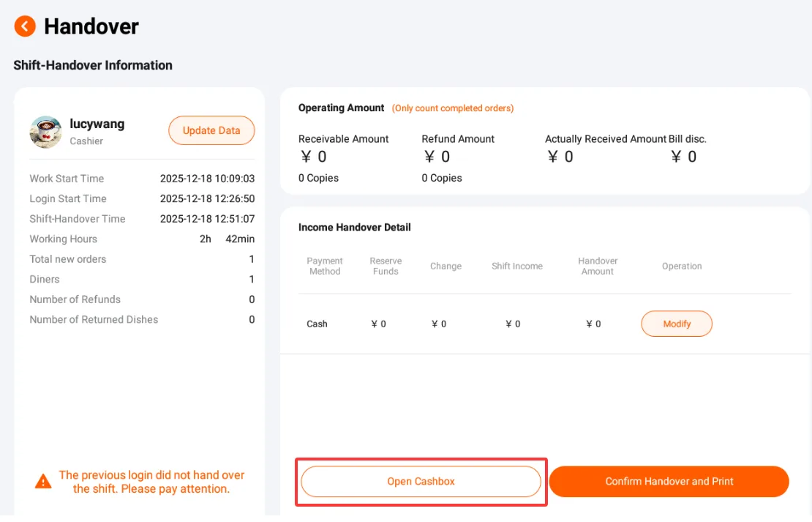Go back using the orange arrow icon

[25, 26]
